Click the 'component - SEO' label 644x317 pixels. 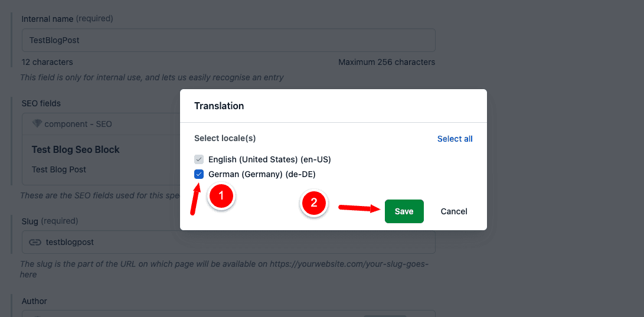point(78,124)
